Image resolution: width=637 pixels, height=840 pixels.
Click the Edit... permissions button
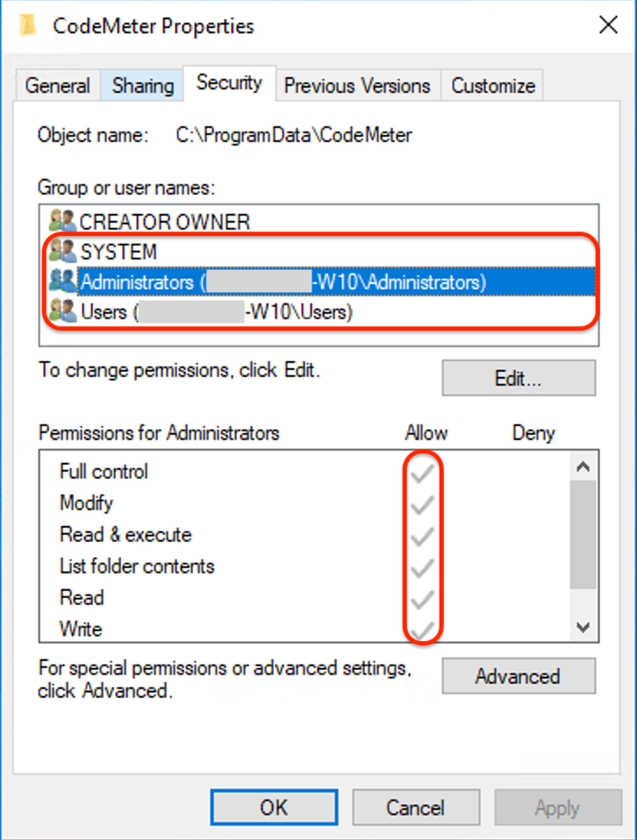[x=518, y=379]
